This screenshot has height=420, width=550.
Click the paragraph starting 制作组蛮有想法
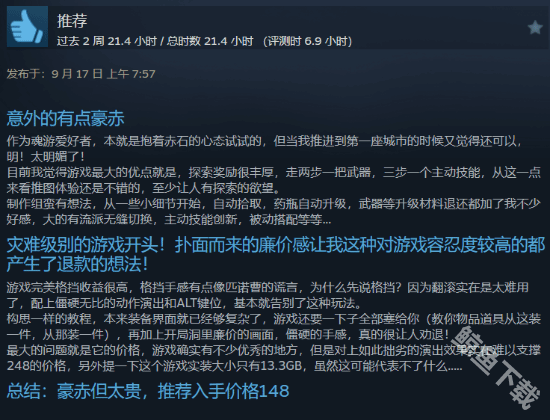tap(274, 212)
